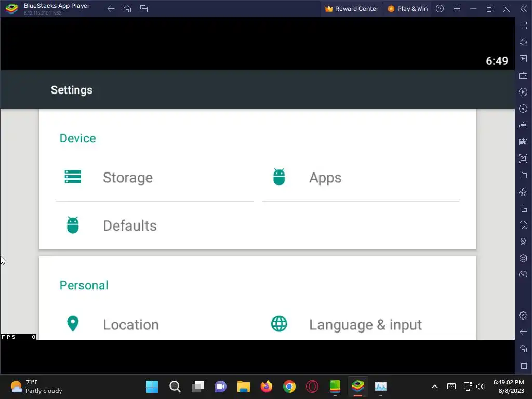532x399 pixels.
Task: Click the Location pin icon
Action: 73,324
